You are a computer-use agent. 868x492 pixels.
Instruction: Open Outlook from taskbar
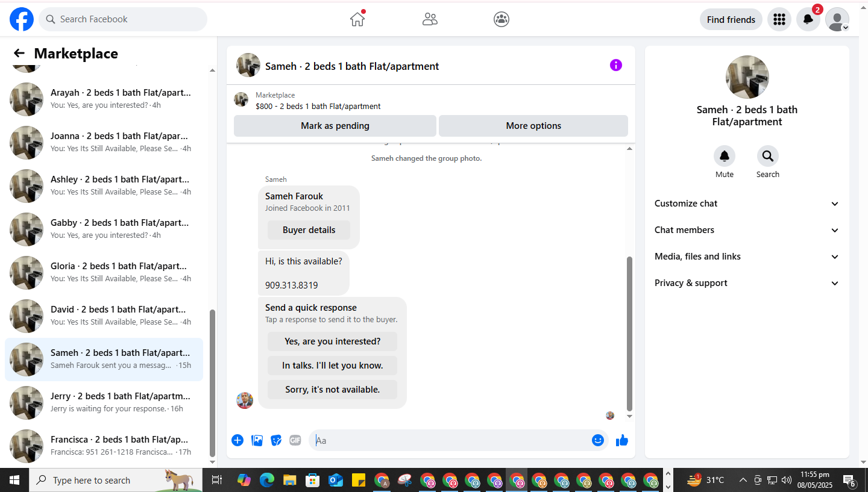[x=336, y=480]
